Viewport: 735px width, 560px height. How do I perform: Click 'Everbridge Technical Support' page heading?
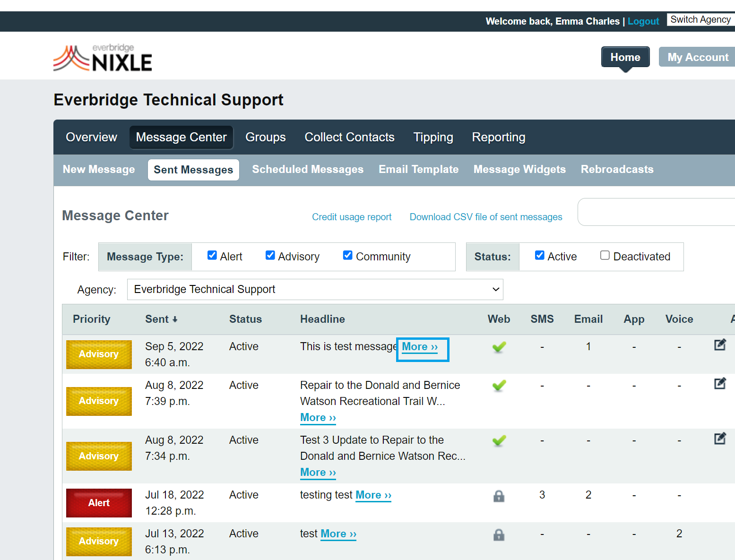tap(168, 100)
